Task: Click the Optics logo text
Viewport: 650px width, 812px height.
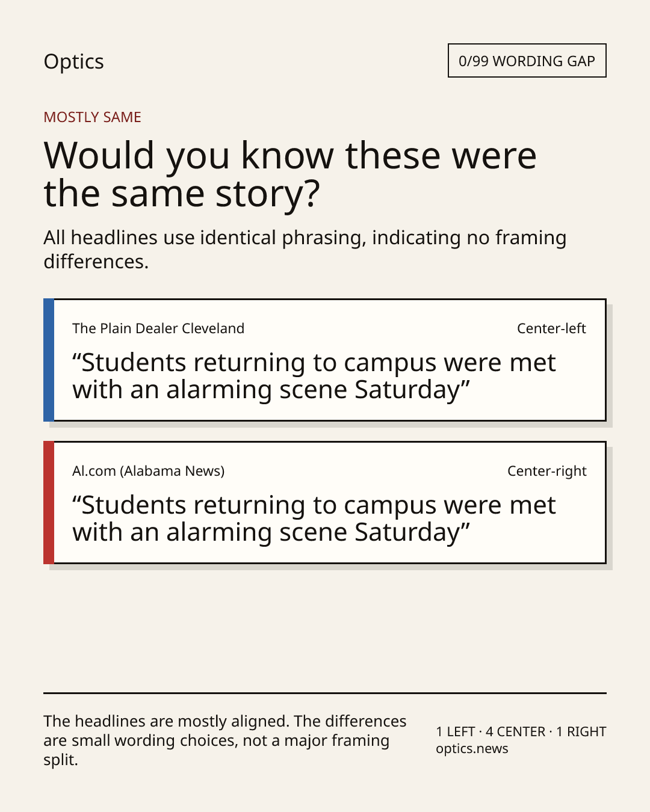Action: [73, 62]
